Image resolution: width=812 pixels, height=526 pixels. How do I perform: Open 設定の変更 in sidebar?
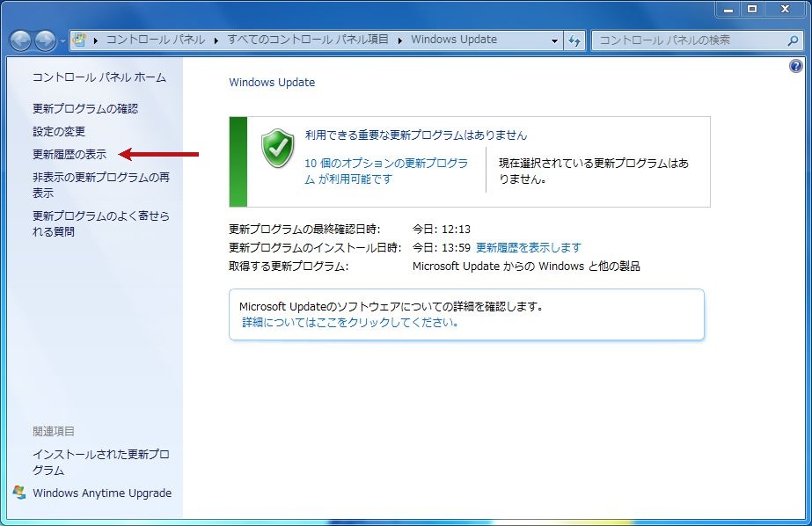59,132
